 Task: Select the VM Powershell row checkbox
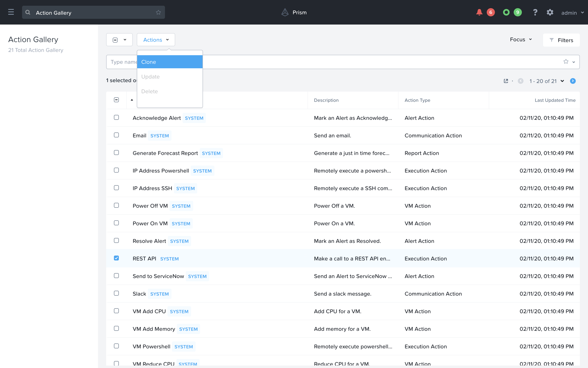click(x=116, y=346)
